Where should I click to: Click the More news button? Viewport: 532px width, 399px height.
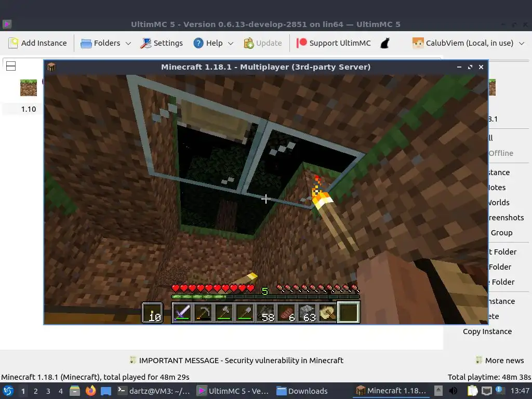[500, 361]
